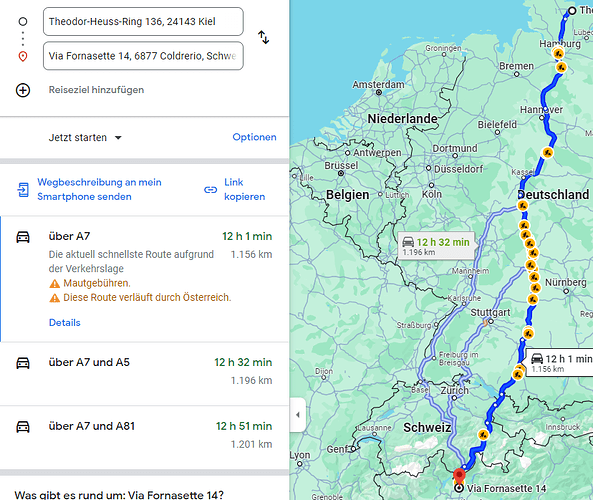Screen dimensions: 593x500
Task: Click the red destination marker icon in panel
Action: (x=23, y=57)
